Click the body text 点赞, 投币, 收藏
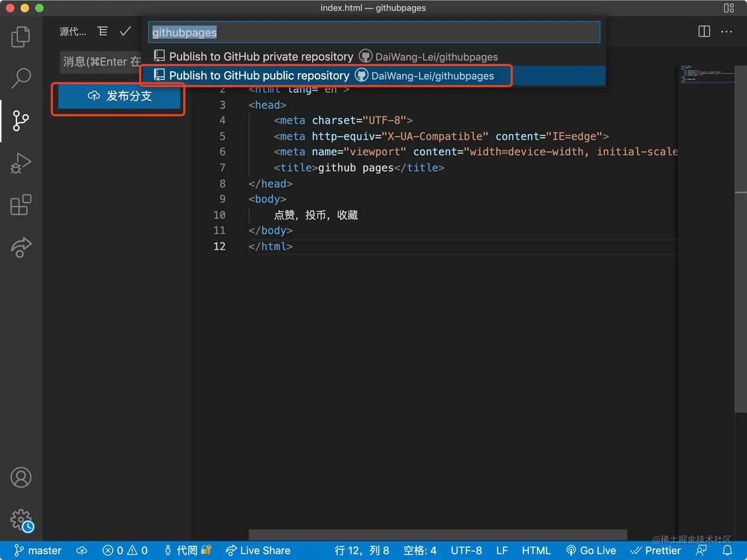Image resolution: width=747 pixels, height=560 pixels. 316,215
